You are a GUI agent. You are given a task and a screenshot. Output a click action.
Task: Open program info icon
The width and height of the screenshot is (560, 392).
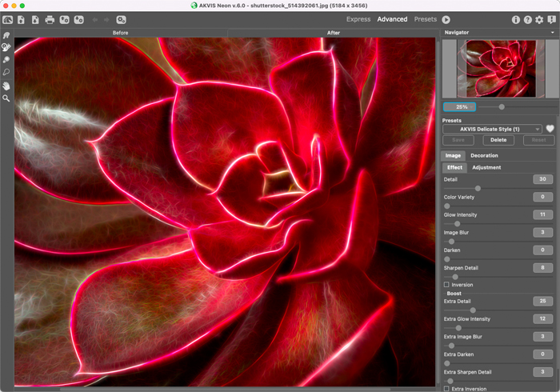pyautogui.click(x=515, y=19)
